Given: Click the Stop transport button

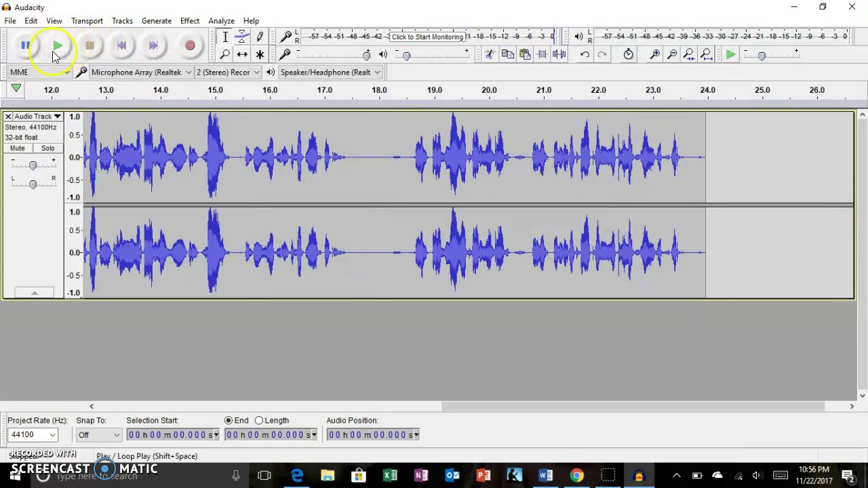Looking at the screenshot, I should click(x=90, y=45).
